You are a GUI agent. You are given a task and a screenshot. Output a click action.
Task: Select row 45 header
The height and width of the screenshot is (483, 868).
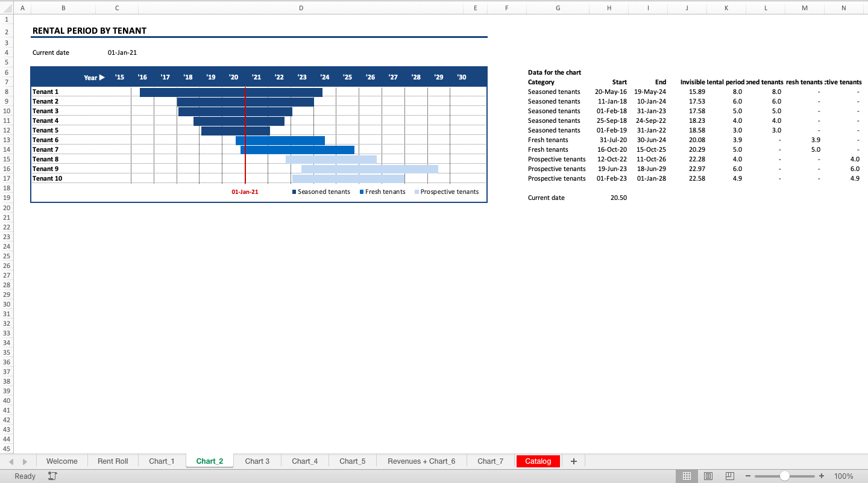click(6, 448)
